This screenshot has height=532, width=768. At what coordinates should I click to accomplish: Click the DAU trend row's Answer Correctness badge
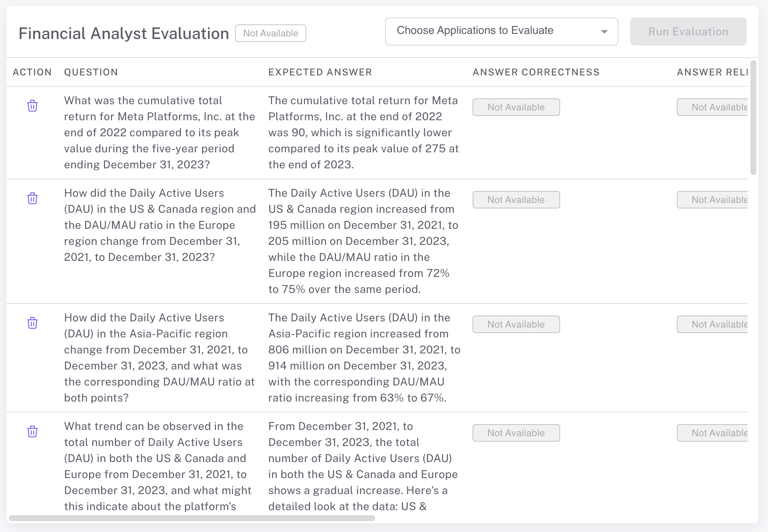click(516, 433)
